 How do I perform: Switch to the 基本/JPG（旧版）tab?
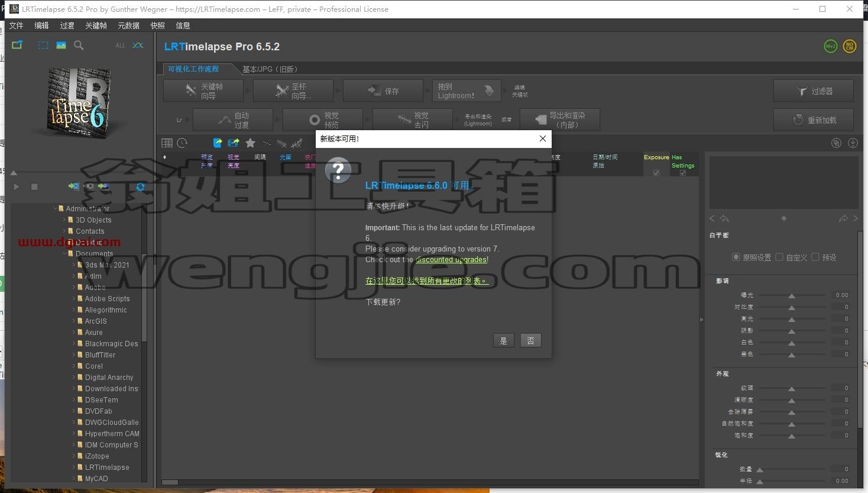coord(270,69)
